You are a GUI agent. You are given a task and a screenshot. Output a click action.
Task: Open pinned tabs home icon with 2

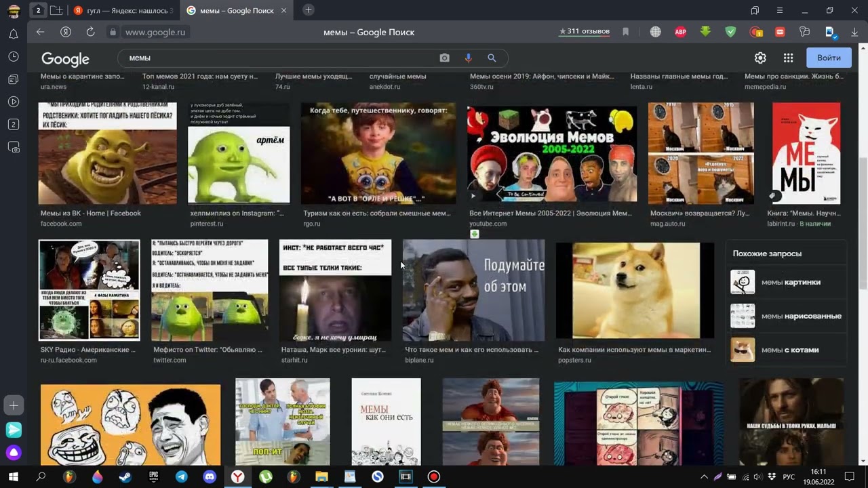click(x=38, y=10)
